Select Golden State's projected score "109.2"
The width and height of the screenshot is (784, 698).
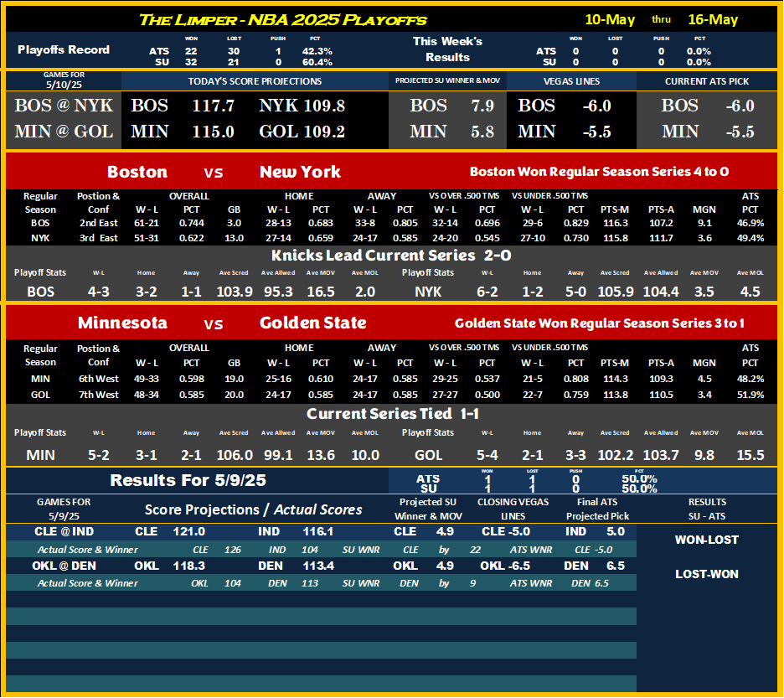click(324, 132)
